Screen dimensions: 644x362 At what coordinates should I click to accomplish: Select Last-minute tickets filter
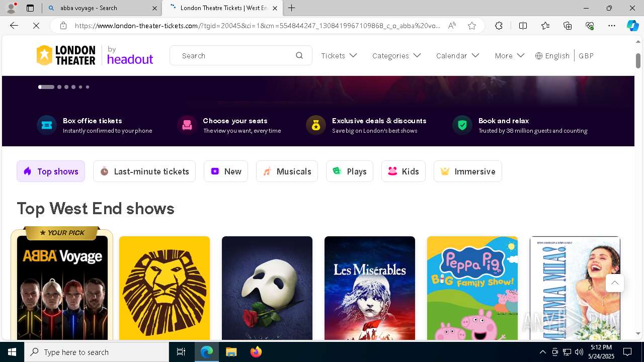coord(144,171)
